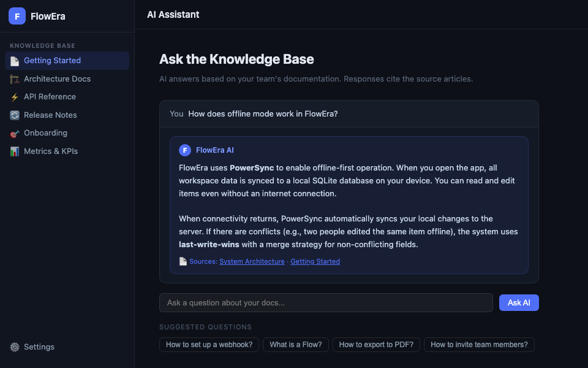Viewport: 588px width, 368px height.
Task: Click the Onboarding target icon
Action: click(15, 133)
